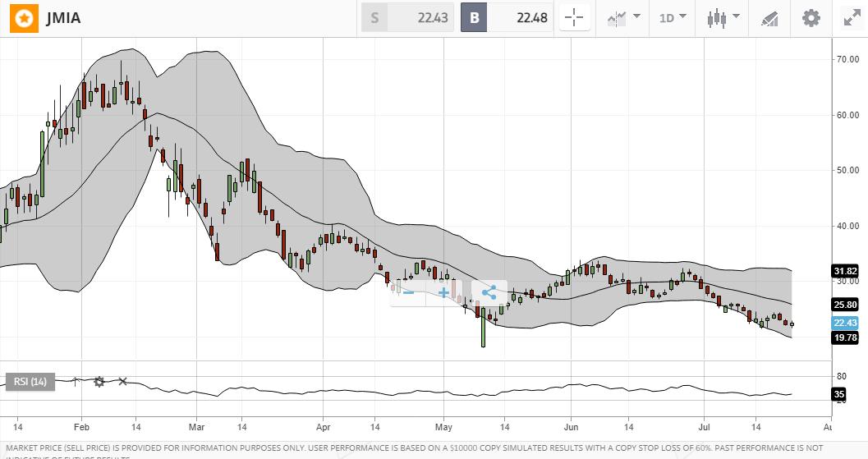Share the chart using share icon
The image size is (868, 459).
point(489,292)
